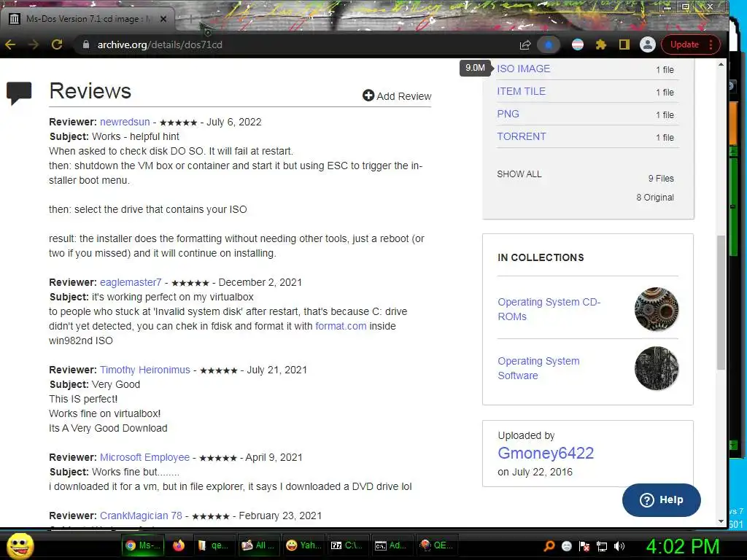Click the 8 Original link
The width and height of the screenshot is (747, 560).
click(x=655, y=198)
